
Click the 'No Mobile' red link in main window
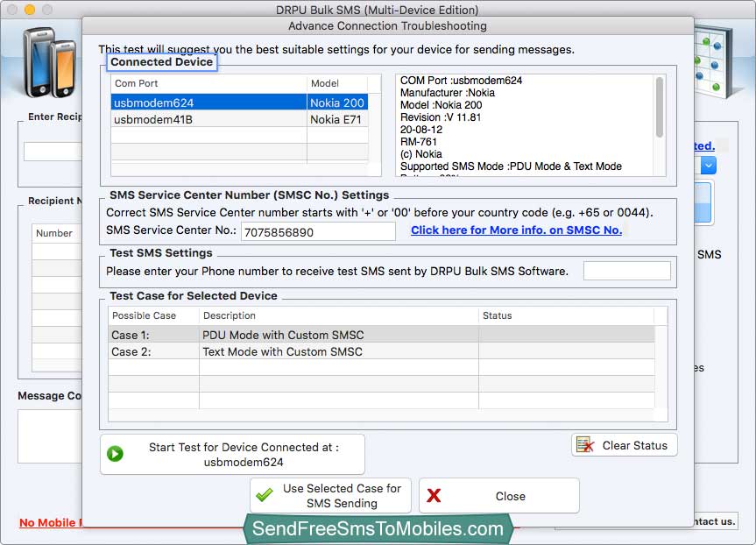pyautogui.click(x=51, y=522)
